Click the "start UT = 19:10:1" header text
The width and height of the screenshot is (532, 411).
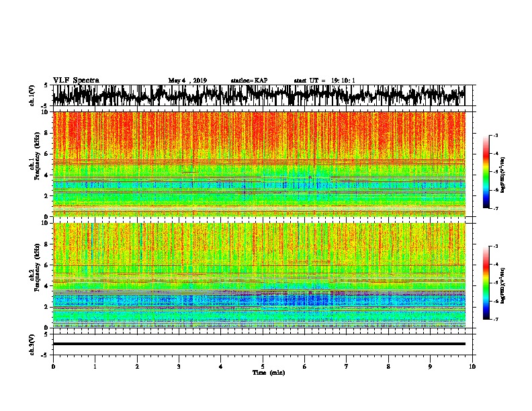click(x=324, y=81)
